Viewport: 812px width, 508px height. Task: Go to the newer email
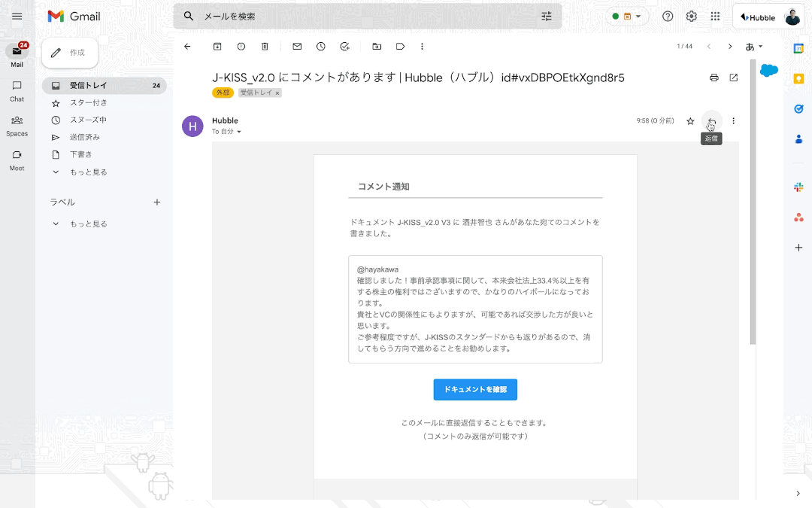pyautogui.click(x=709, y=47)
